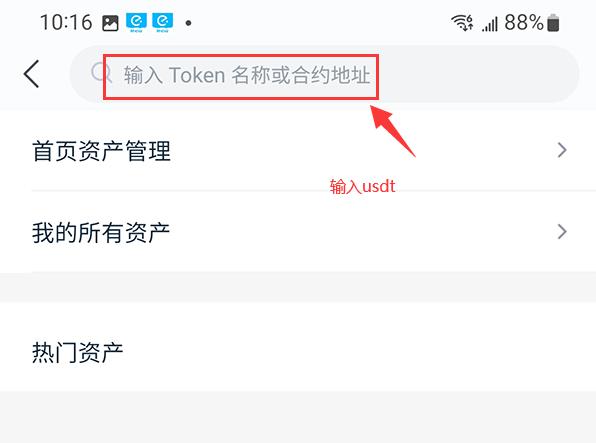Select the 热门资产 section heading
Image resolution: width=596 pixels, height=443 pixels.
tap(78, 352)
